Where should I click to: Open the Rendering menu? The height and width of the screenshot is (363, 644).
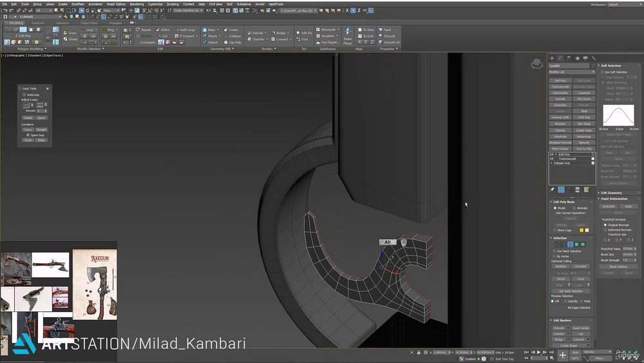tap(137, 4)
